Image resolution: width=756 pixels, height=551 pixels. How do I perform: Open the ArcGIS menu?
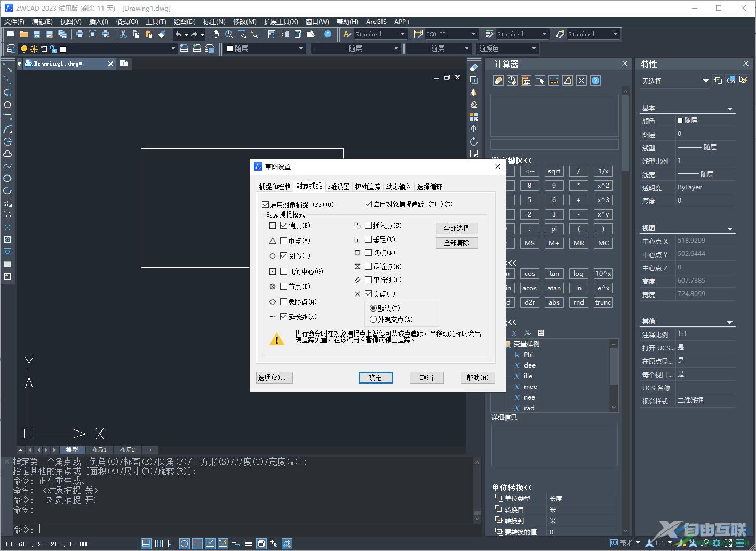(376, 22)
